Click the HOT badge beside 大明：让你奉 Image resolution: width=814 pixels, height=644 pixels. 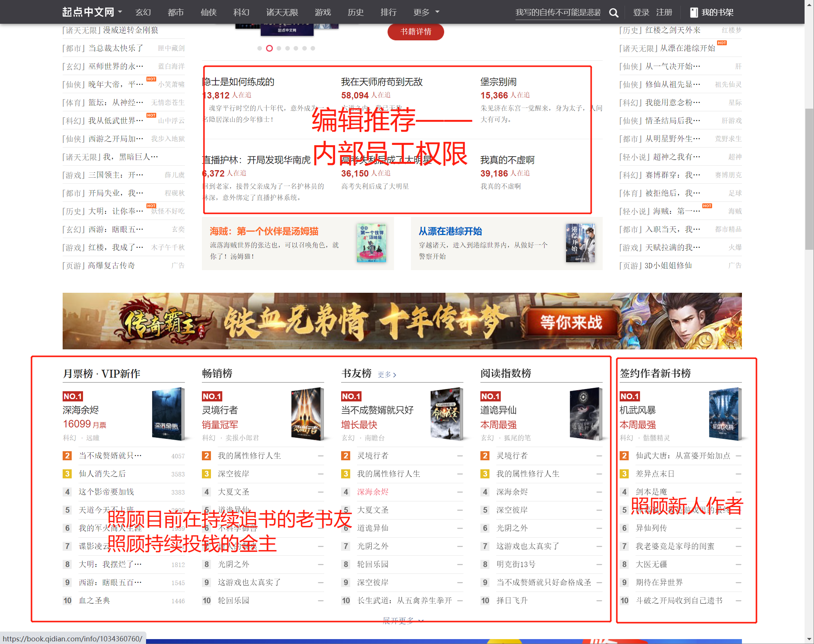pos(151,206)
